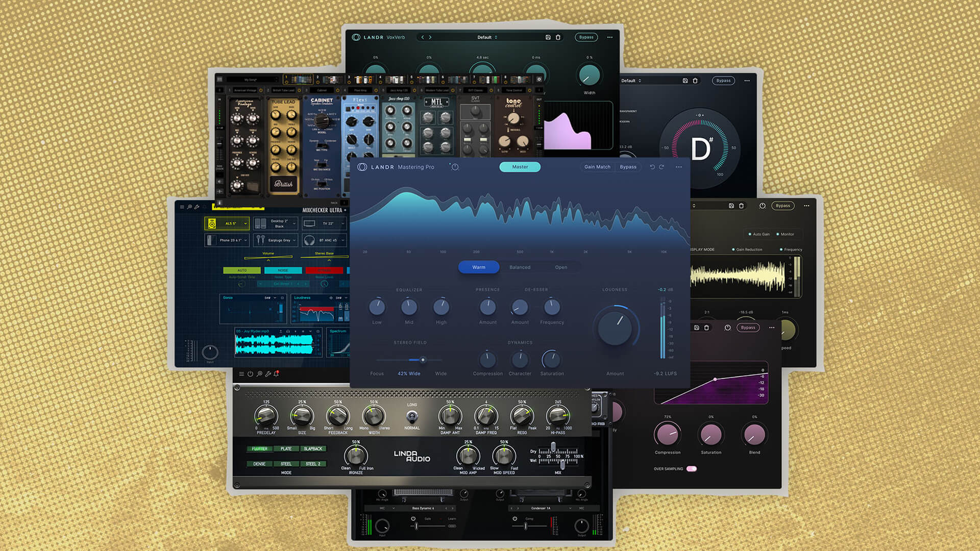980x551 pixels.
Task: Click the Master button in Mastering Pro
Action: 520,167
